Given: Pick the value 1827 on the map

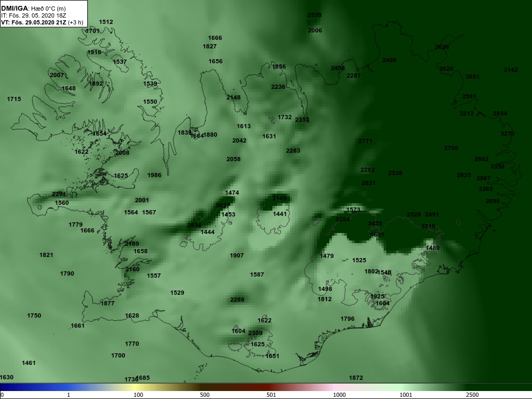Looking at the screenshot, I should 210,46.
